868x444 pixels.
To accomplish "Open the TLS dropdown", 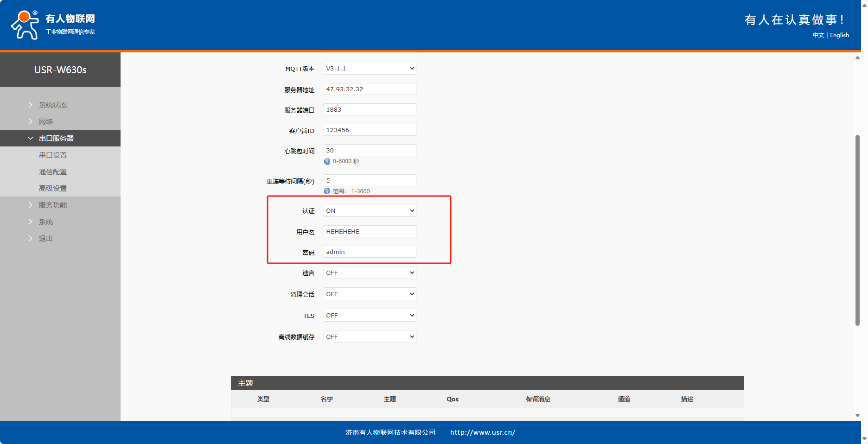I will click(370, 316).
